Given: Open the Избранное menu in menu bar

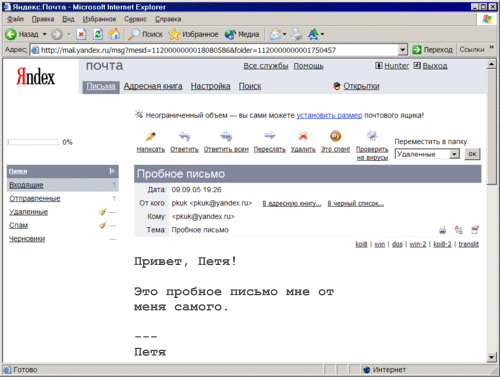Looking at the screenshot, I should tap(99, 19).
